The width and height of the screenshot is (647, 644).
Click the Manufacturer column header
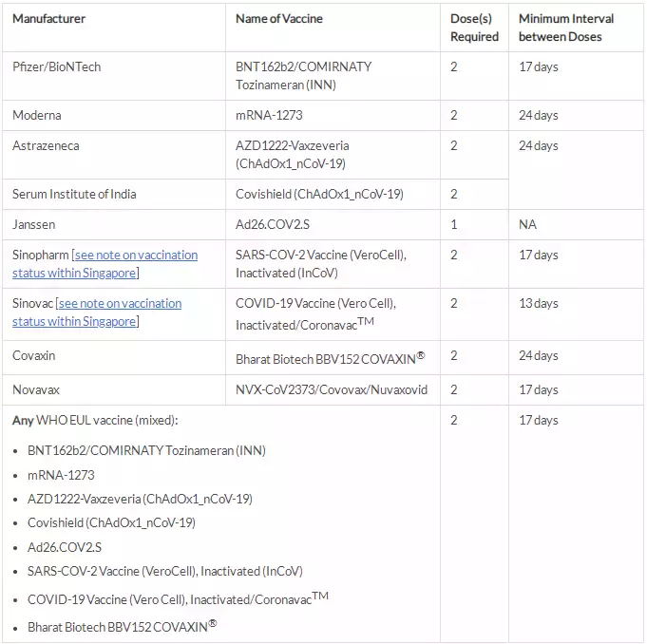48,19
